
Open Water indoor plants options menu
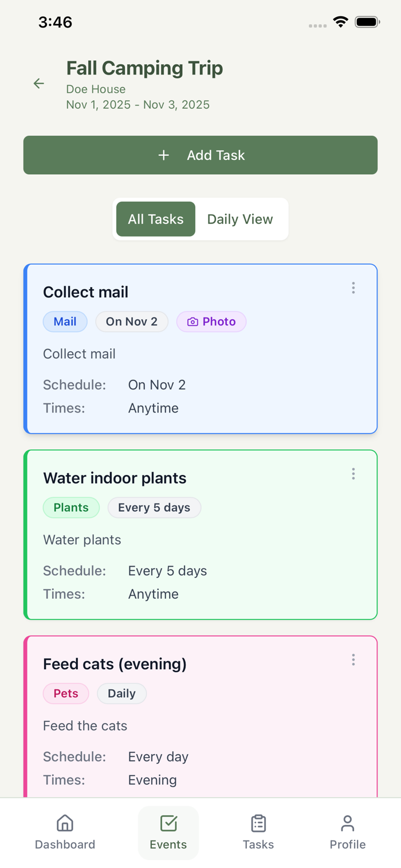coord(353,474)
